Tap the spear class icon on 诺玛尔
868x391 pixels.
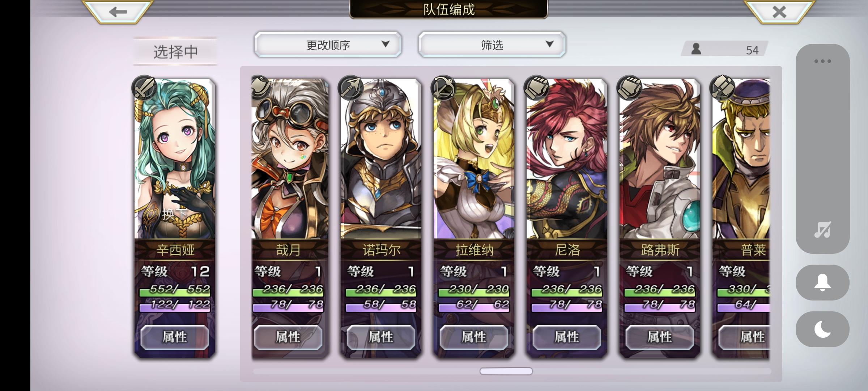350,88
